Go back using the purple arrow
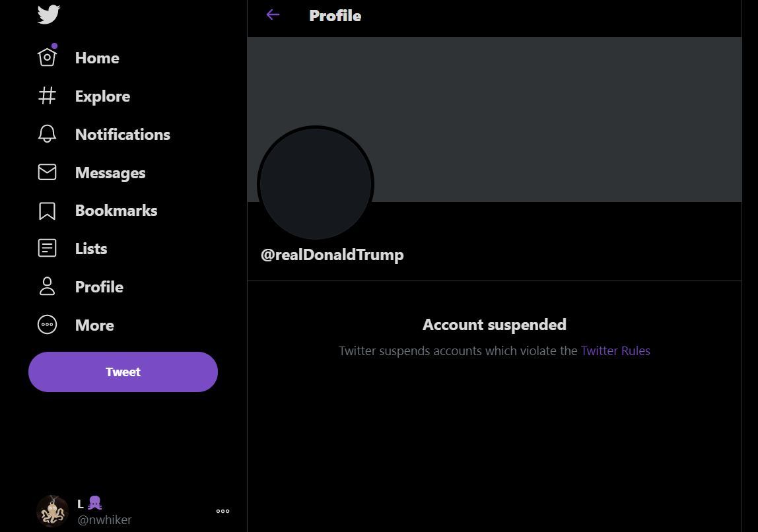Screen dimensions: 758x532 coord(273,15)
